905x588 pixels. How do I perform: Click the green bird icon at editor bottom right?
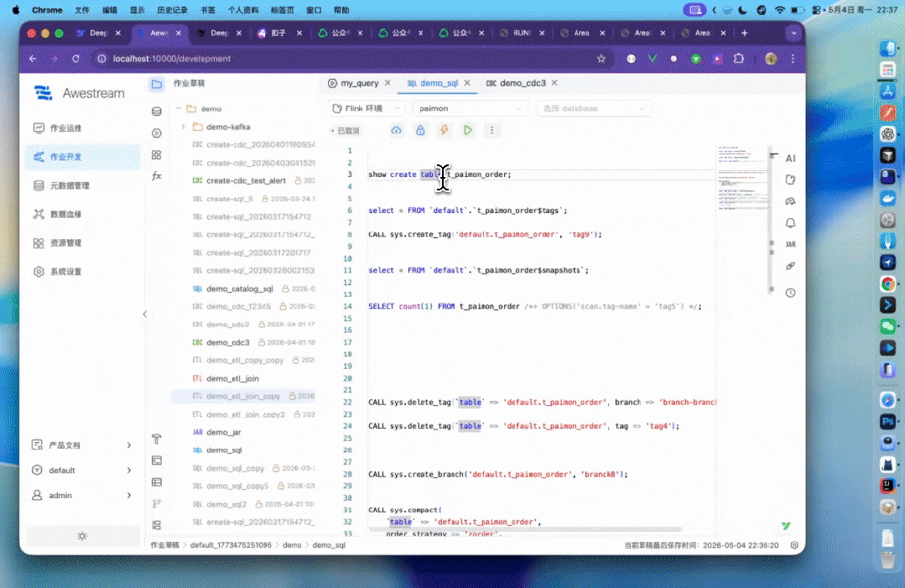pyautogui.click(x=786, y=526)
